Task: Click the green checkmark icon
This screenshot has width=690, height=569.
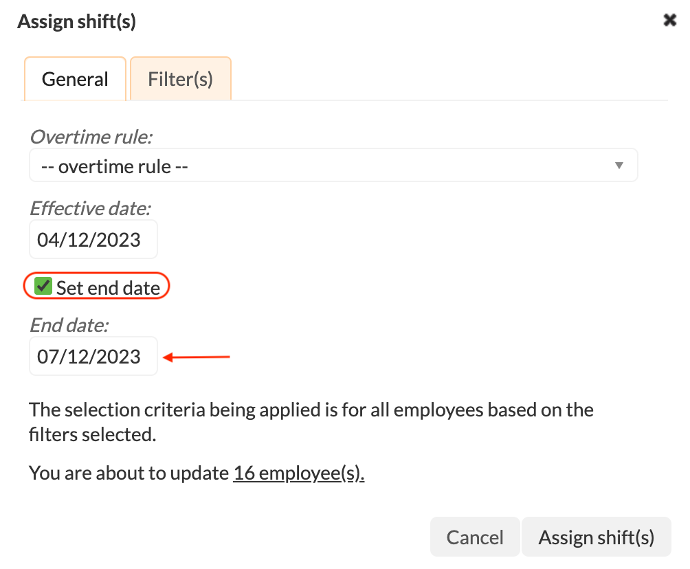Action: pyautogui.click(x=43, y=287)
